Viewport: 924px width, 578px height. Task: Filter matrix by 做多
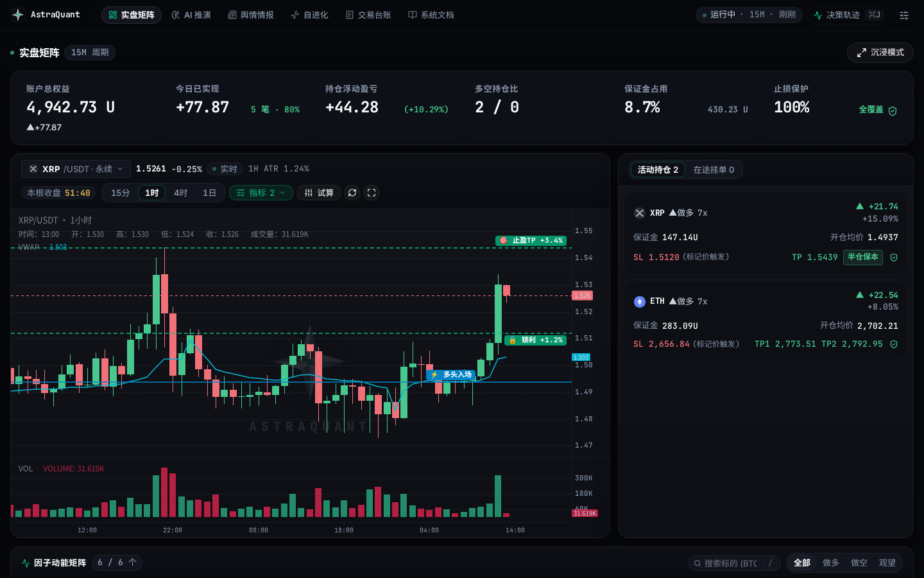(831, 563)
